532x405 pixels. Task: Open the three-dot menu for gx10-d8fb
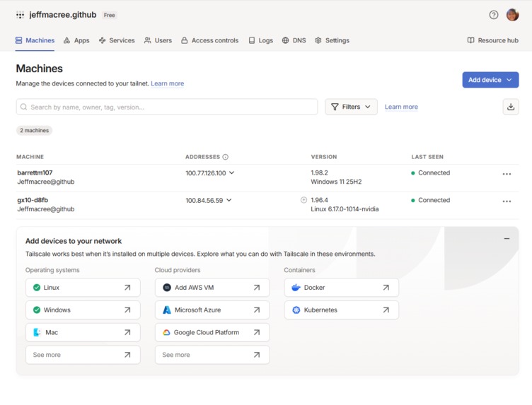point(507,201)
